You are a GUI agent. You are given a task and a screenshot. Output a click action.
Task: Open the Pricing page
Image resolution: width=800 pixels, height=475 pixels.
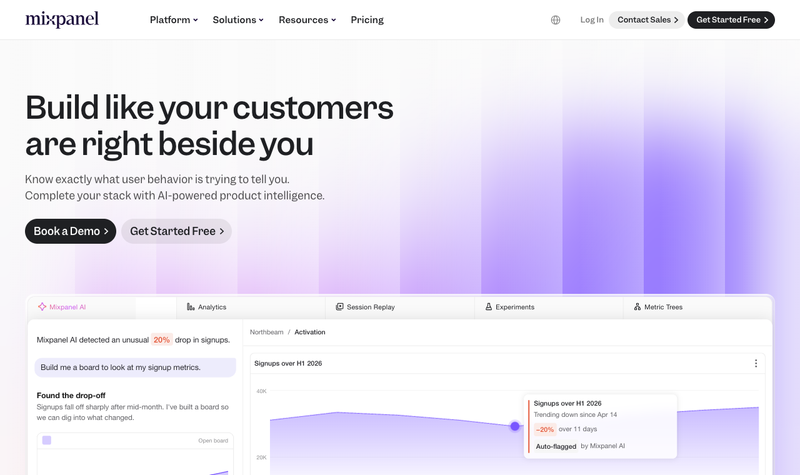(367, 20)
